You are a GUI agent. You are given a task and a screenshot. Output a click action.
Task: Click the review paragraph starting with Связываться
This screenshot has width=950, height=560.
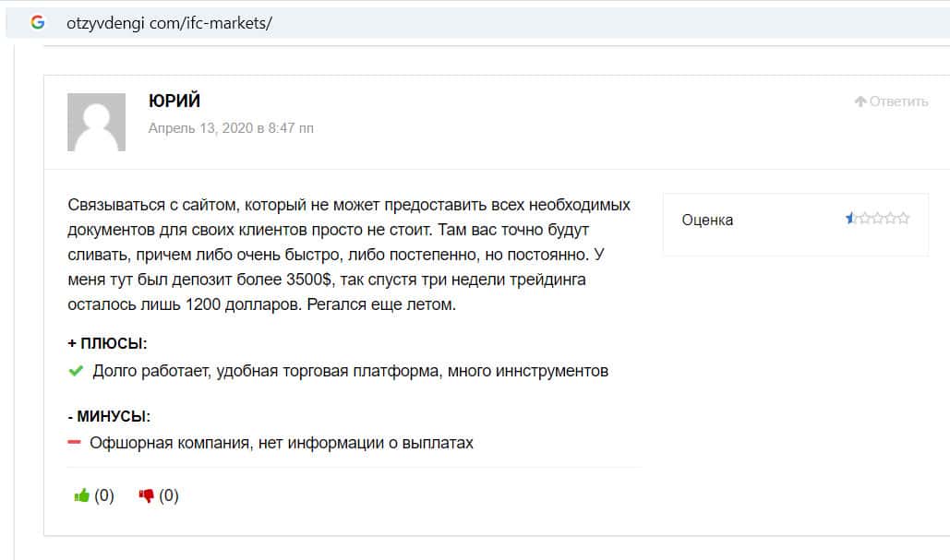click(349, 254)
